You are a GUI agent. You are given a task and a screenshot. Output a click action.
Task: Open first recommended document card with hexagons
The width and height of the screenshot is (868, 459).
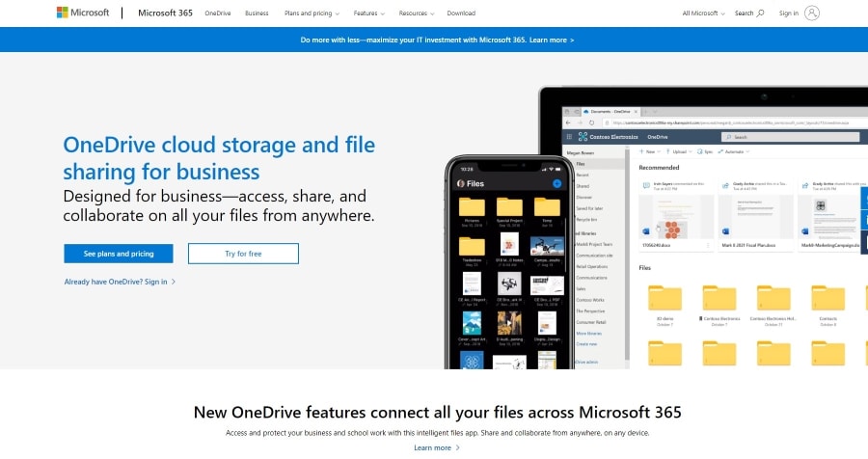[676, 214]
